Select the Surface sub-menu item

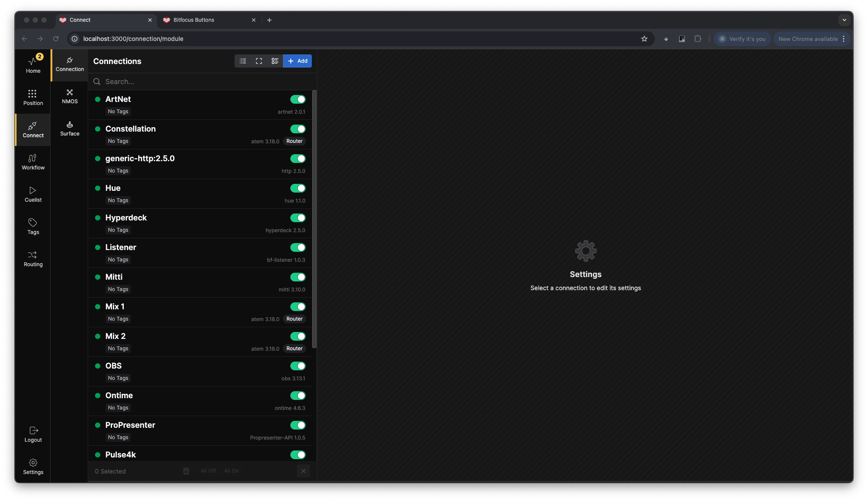(70, 129)
